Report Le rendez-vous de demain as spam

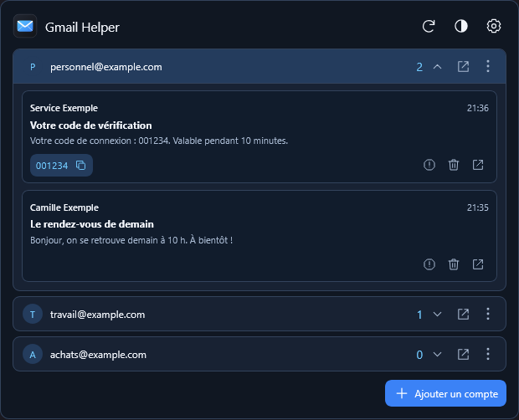(x=429, y=264)
